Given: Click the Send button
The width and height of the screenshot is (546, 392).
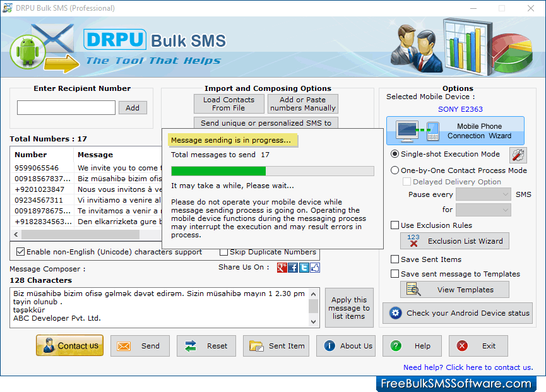Looking at the screenshot, I should pyautogui.click(x=140, y=346).
